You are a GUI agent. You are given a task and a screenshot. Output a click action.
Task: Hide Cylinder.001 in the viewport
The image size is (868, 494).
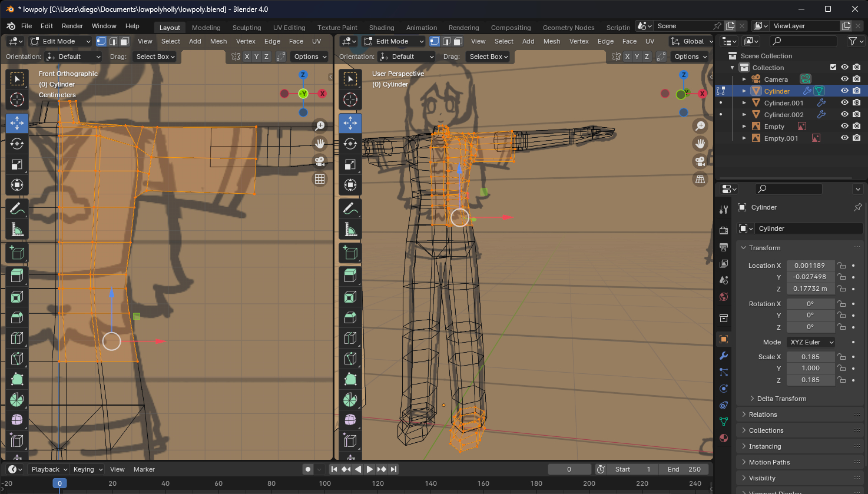pos(844,103)
